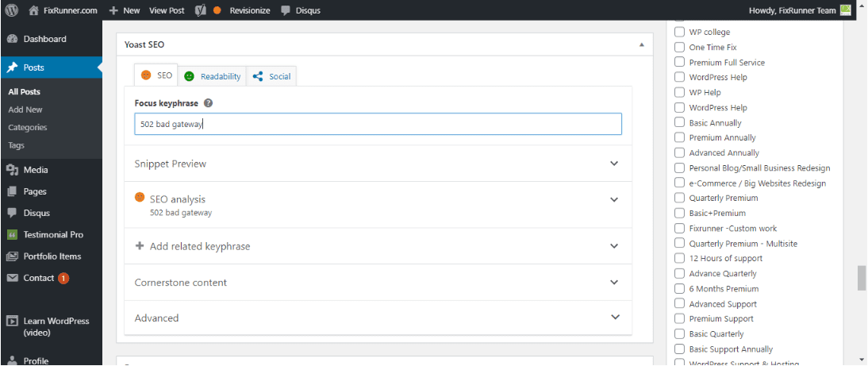The width and height of the screenshot is (868, 366).
Task: Click the orange status dot in admin bar
Action: [x=217, y=10]
